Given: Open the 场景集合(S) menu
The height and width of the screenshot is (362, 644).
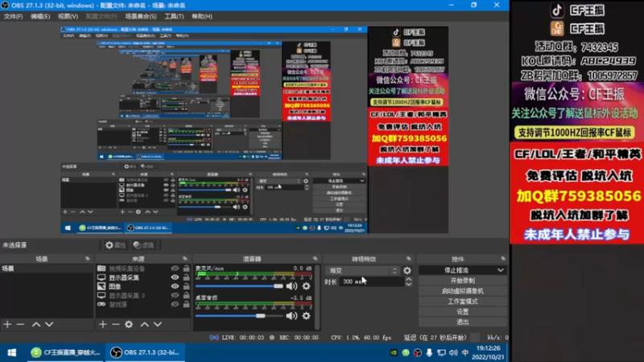Looking at the screenshot, I should [140, 16].
